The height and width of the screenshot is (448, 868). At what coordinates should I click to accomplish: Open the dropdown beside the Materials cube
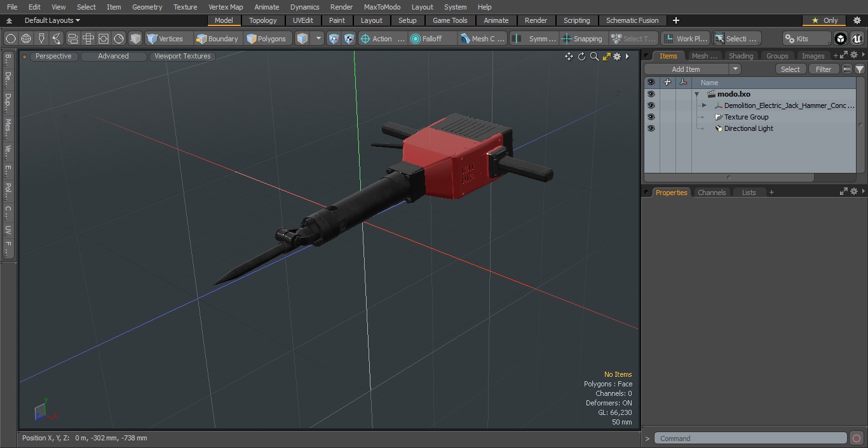[318, 39]
